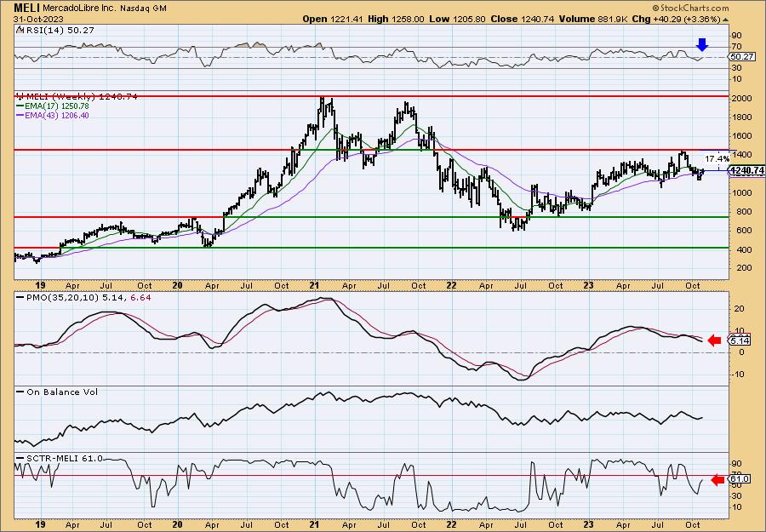766x532 pixels.
Task: Click the 0 level on PMO axis
Action: coord(740,352)
